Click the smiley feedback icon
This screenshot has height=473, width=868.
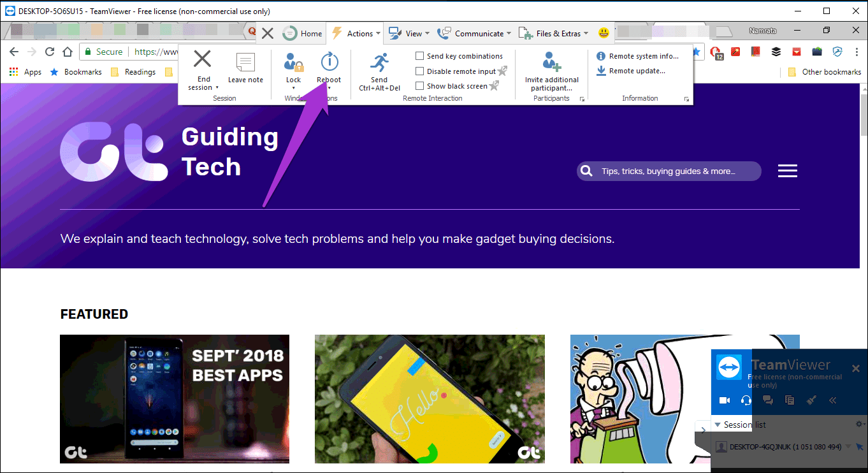click(x=604, y=33)
